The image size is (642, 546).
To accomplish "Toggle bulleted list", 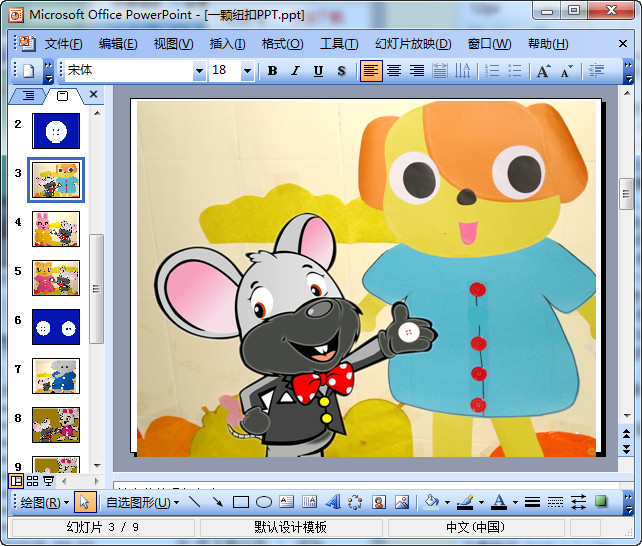I will [515, 71].
